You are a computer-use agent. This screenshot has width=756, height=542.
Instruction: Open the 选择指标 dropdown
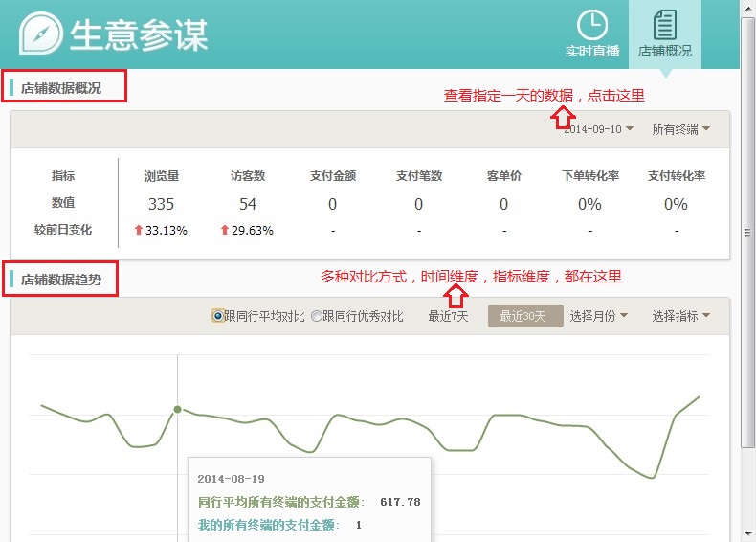[680, 316]
